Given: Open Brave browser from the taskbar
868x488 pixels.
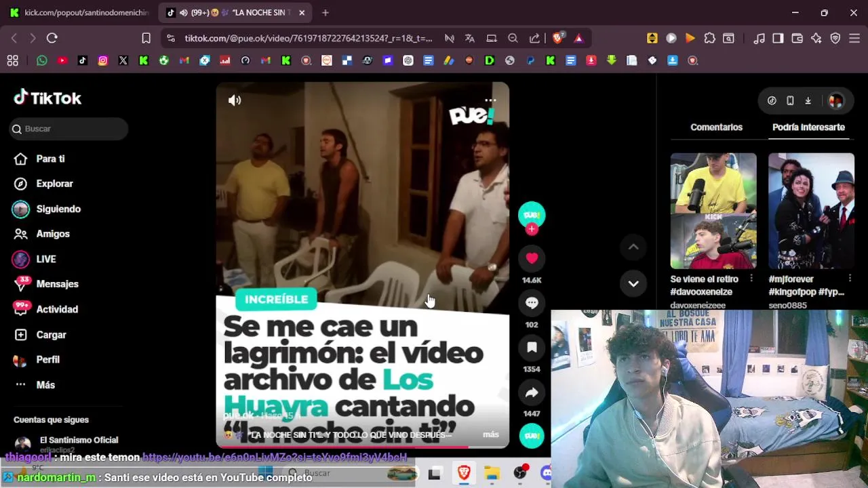Looking at the screenshot, I should click(x=464, y=473).
